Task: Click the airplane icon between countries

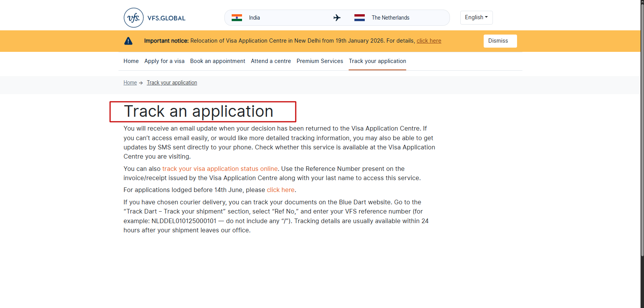Action: [337, 18]
